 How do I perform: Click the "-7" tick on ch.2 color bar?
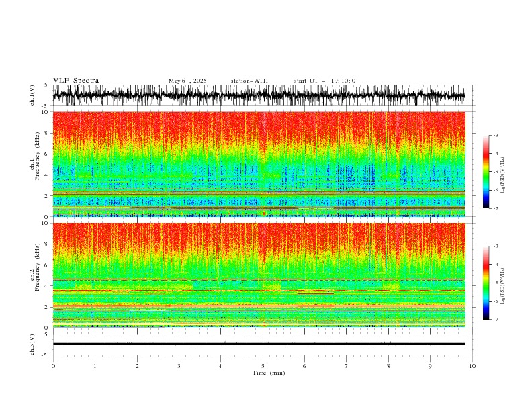(x=496, y=320)
